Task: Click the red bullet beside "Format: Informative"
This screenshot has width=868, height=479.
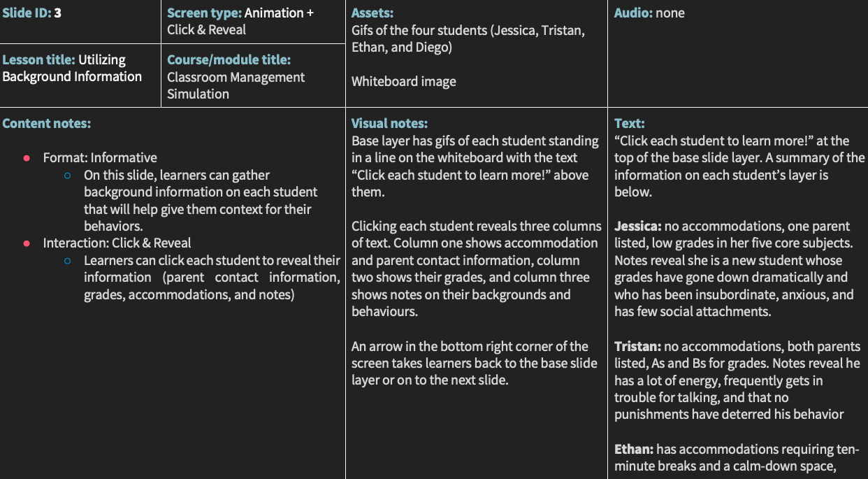Action: 27,159
